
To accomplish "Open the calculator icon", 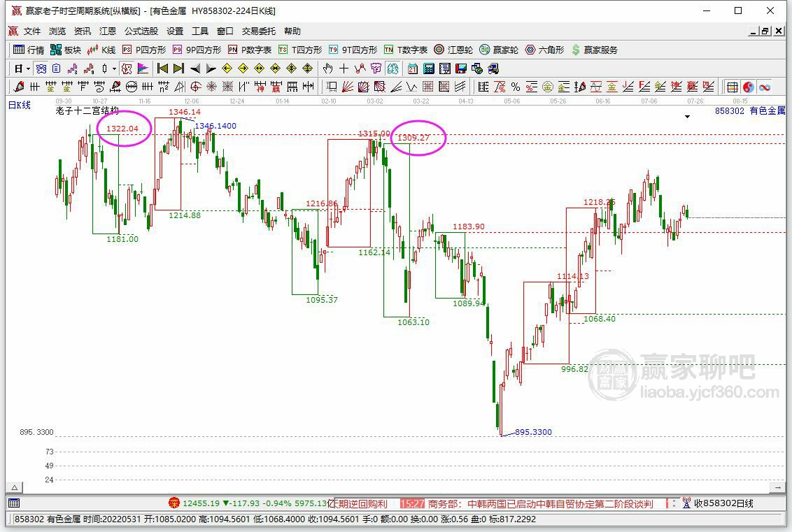I will [x=429, y=69].
